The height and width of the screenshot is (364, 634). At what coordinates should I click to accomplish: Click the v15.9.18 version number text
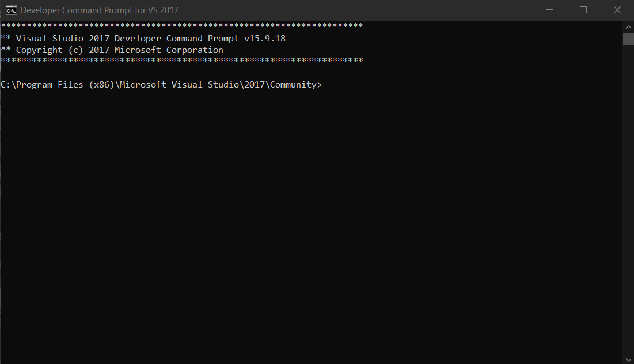click(x=265, y=38)
